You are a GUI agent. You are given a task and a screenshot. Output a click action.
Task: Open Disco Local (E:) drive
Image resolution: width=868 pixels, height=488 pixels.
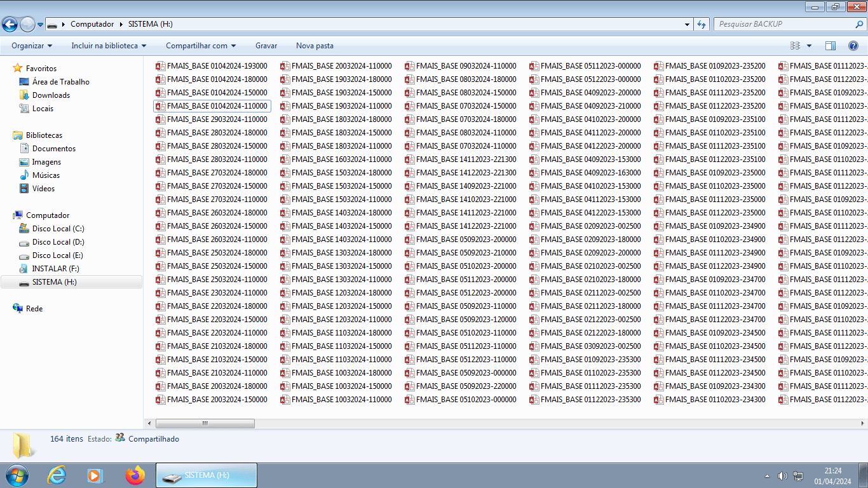(58, 255)
